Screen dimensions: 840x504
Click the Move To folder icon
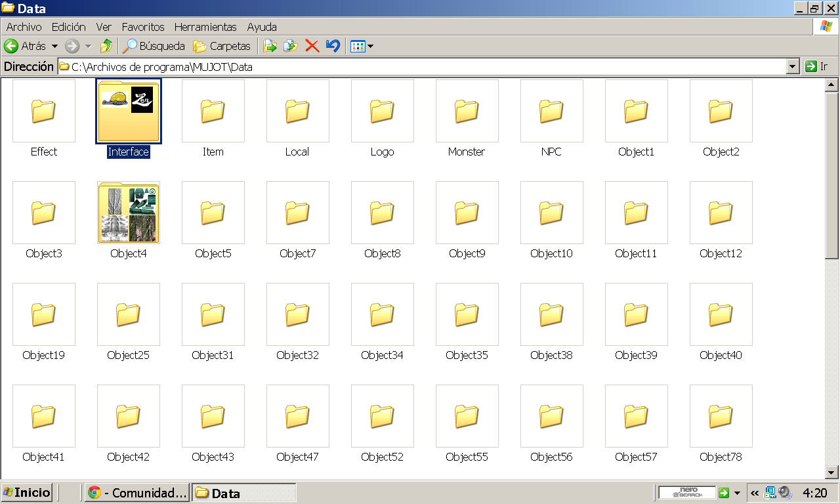click(270, 47)
